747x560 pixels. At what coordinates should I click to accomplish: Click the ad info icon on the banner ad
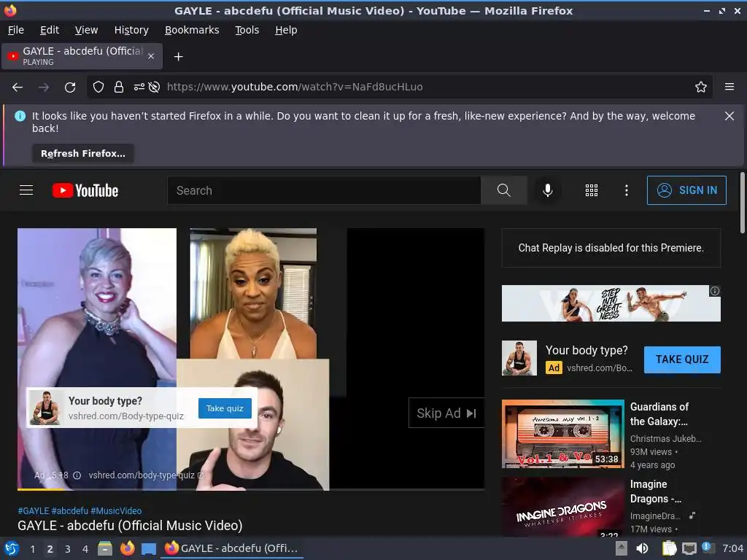click(715, 291)
